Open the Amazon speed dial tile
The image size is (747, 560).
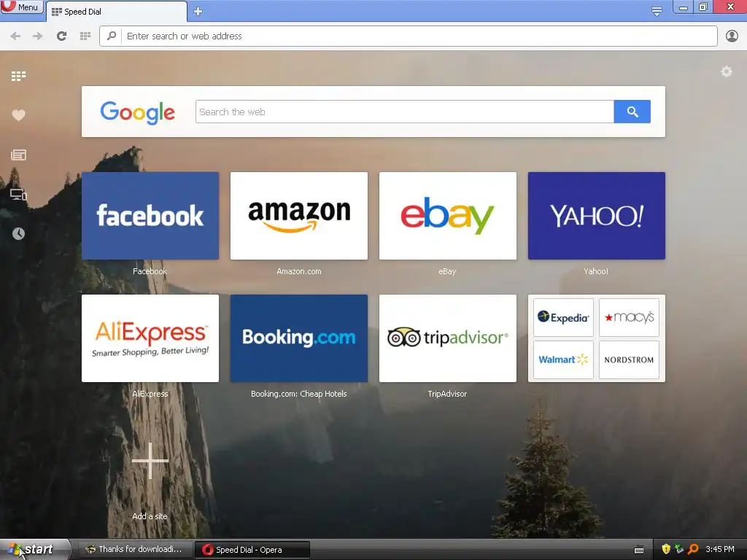[298, 216]
